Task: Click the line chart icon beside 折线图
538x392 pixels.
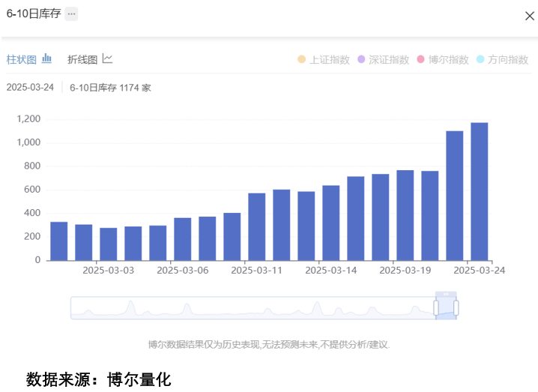Action: [x=107, y=58]
